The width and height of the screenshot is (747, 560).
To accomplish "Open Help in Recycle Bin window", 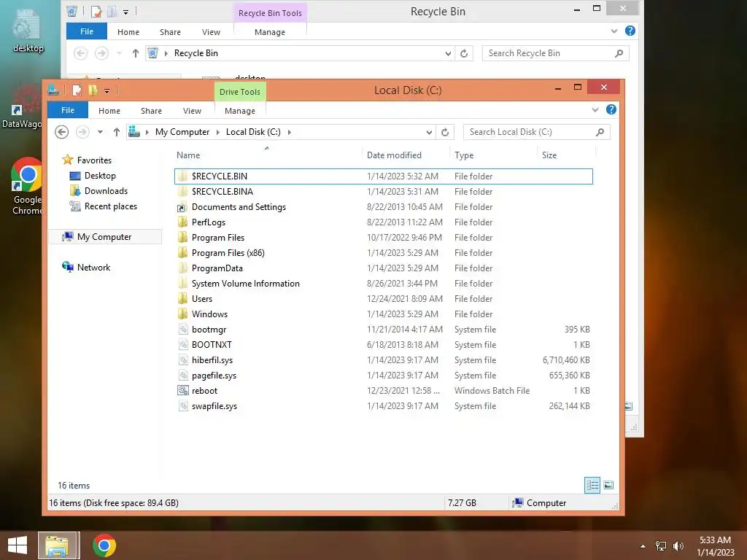I will coord(630,31).
